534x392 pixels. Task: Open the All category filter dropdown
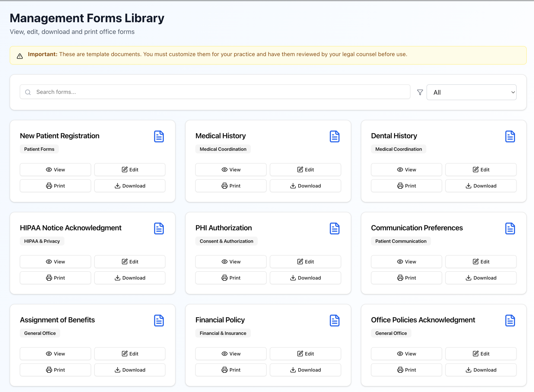(471, 92)
